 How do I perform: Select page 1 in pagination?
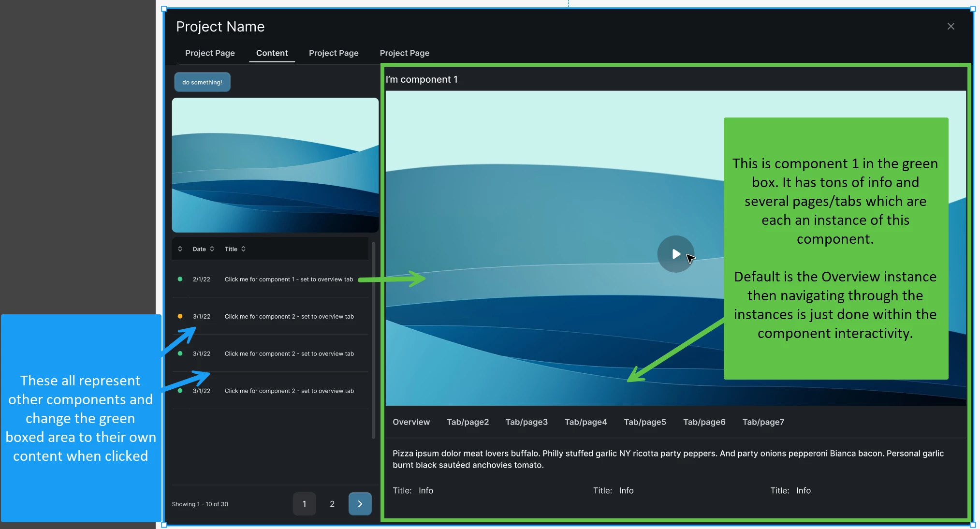tap(304, 504)
